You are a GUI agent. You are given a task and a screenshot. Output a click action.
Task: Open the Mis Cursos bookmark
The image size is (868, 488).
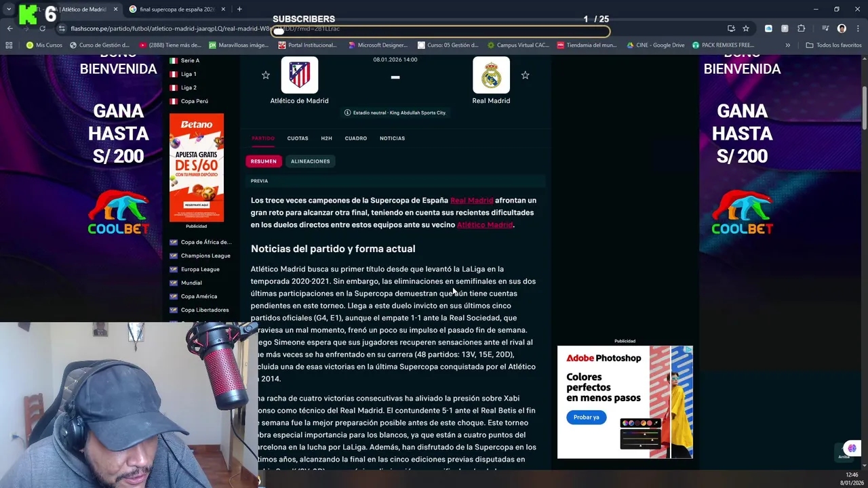(x=44, y=45)
